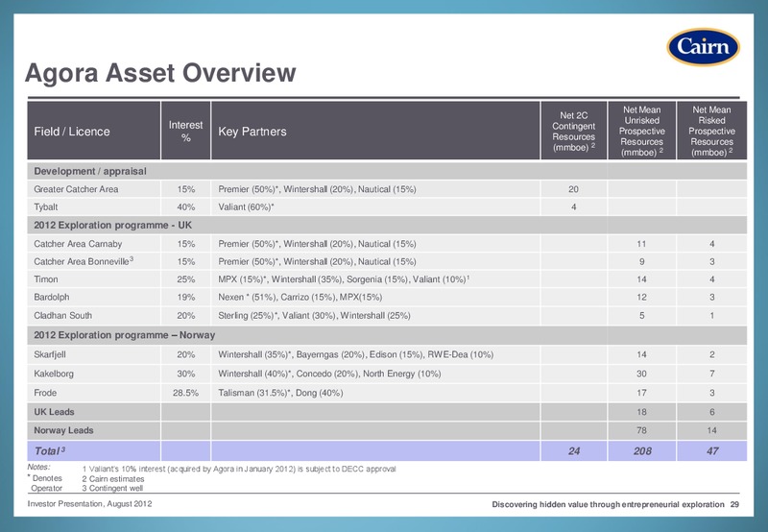Select the UK Leads row label

pyautogui.click(x=54, y=412)
